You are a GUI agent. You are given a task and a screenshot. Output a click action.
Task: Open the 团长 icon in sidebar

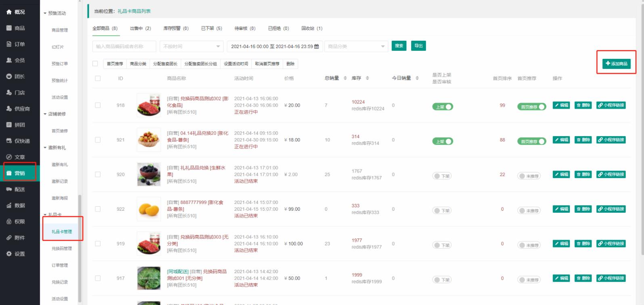click(9, 77)
